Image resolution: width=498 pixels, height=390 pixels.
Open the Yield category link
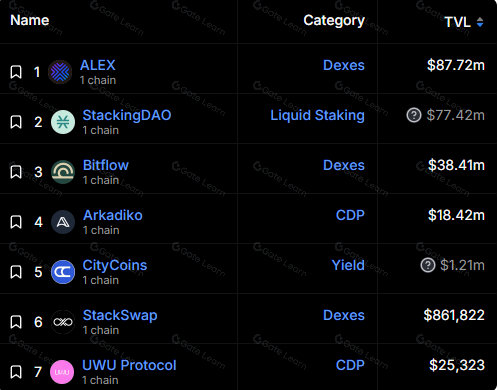tap(348, 265)
